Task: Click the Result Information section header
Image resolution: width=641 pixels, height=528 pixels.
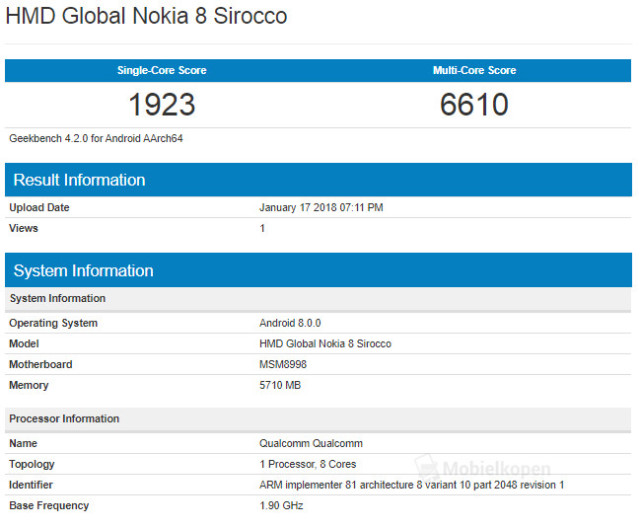Action: click(79, 180)
